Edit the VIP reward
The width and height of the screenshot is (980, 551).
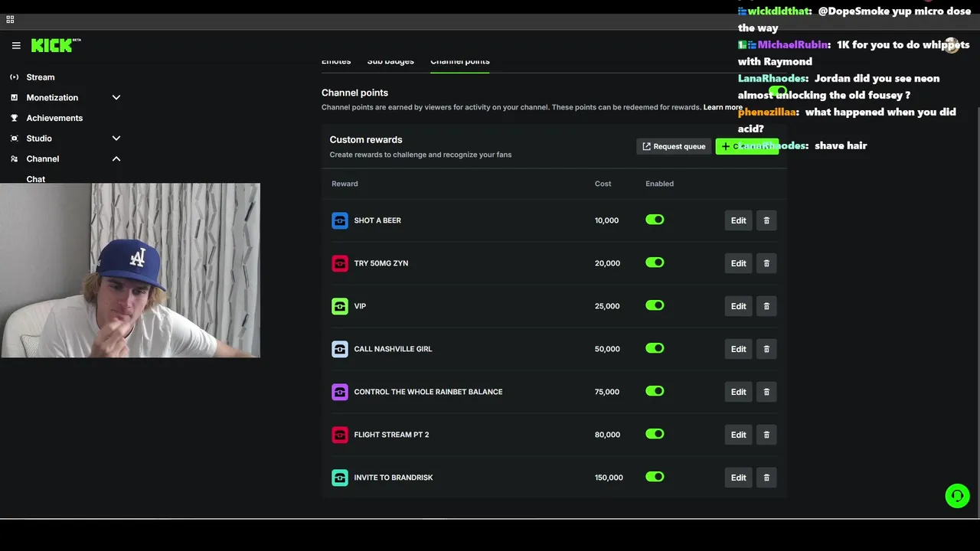[738, 306]
